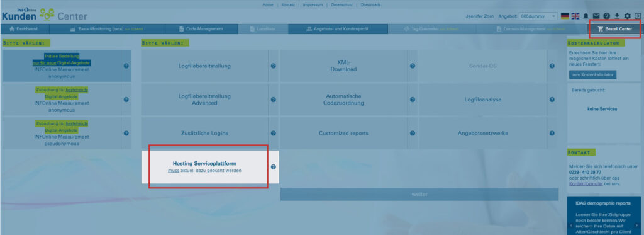This screenshot has height=235, width=644.
Task: Select the Logfilebereitstellung service tile
Action: pyautogui.click(x=204, y=66)
